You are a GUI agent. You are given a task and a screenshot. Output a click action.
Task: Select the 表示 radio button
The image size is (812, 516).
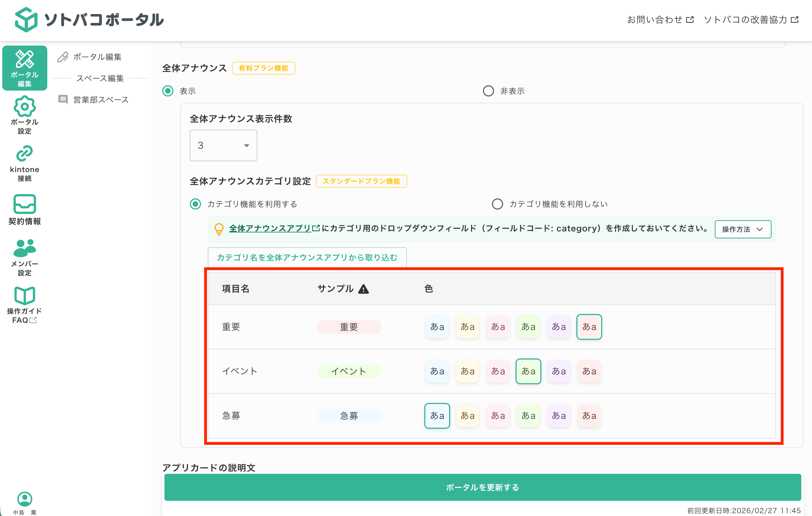[168, 91]
